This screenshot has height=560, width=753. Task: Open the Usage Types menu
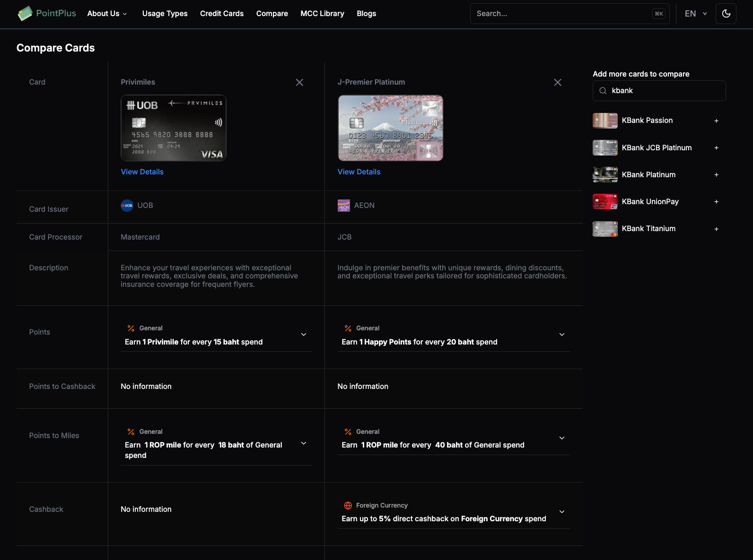click(x=165, y=14)
